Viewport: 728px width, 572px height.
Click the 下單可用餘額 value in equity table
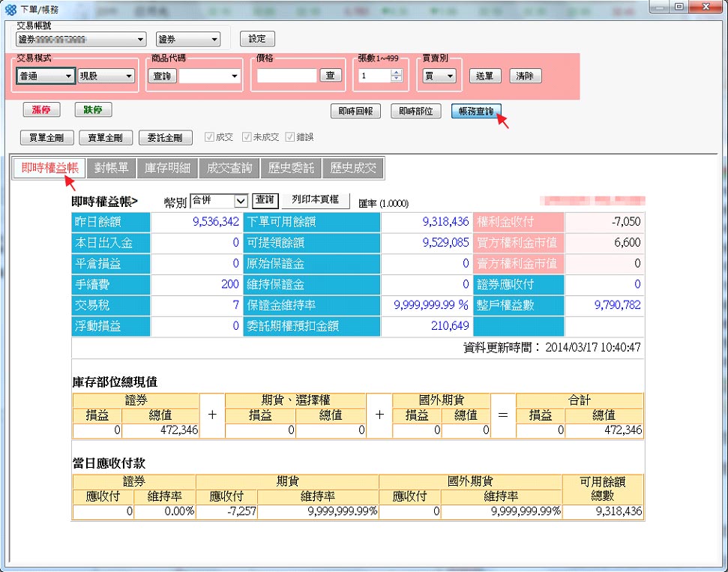[445, 222]
